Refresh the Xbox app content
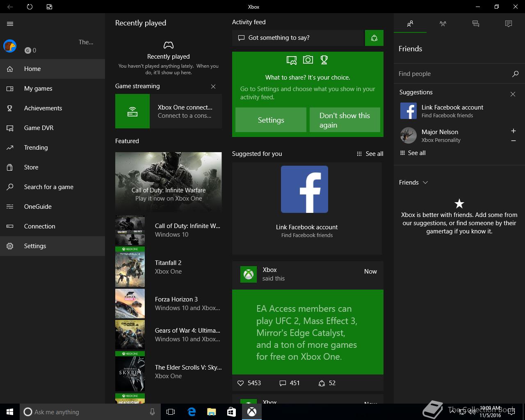Image resolution: width=525 pixels, height=420 pixels. 30,7
